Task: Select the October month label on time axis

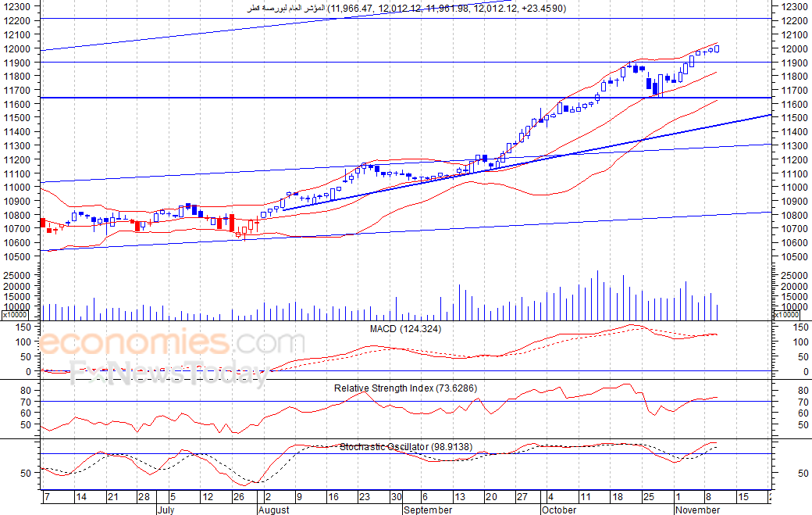Action: coord(559,510)
